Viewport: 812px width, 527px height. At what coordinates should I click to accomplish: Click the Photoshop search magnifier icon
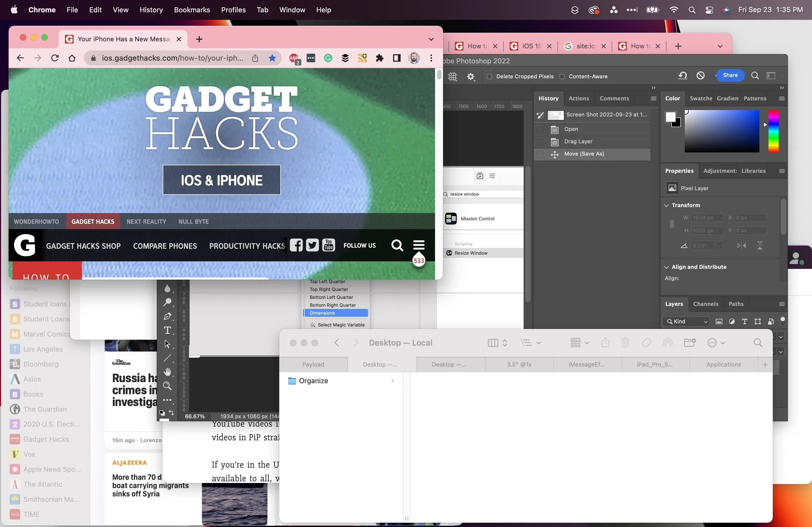pos(755,75)
